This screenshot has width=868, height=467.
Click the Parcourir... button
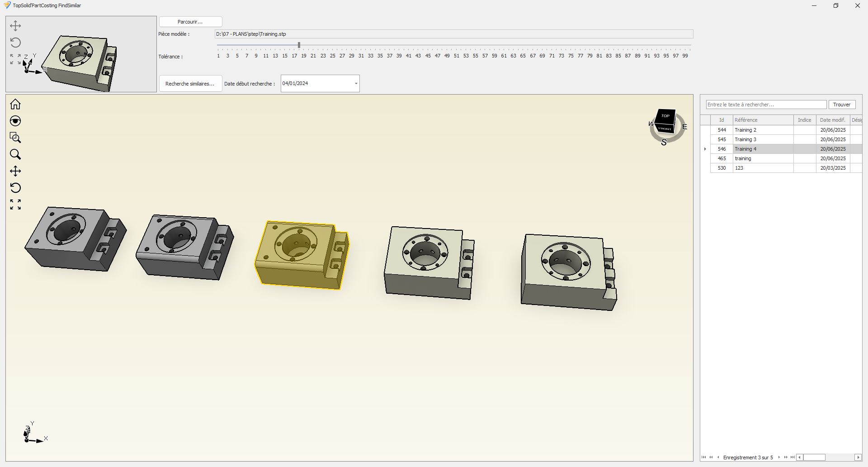click(190, 22)
